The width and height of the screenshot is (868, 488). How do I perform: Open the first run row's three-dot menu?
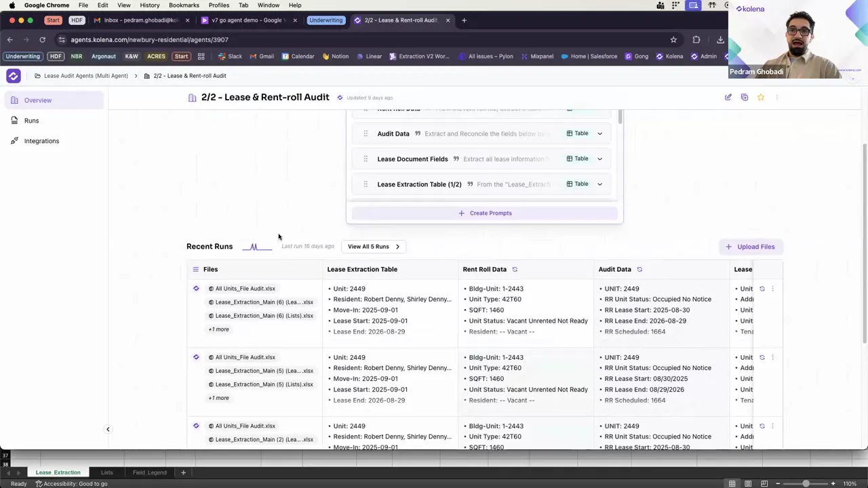point(772,289)
